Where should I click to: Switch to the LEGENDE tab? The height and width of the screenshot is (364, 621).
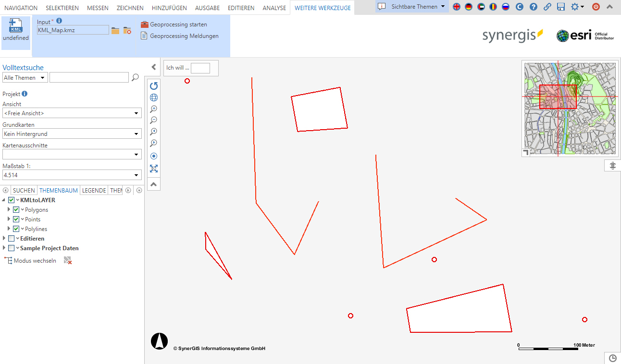coord(94,190)
